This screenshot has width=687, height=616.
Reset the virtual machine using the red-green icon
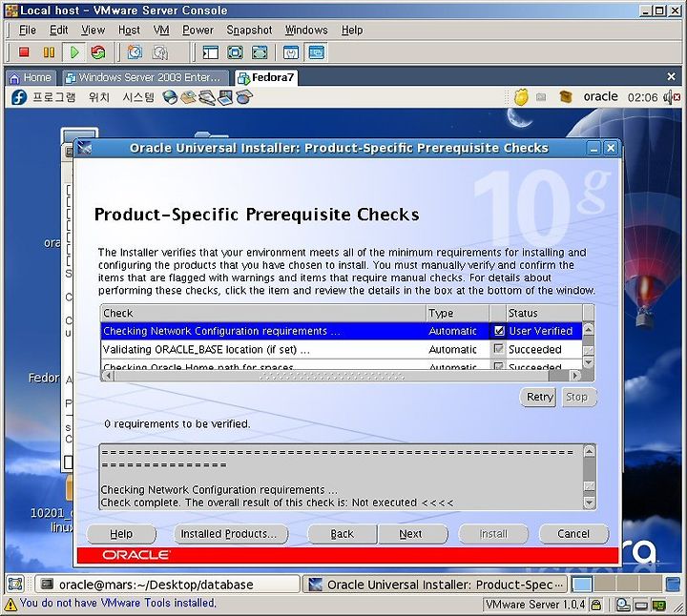point(98,52)
